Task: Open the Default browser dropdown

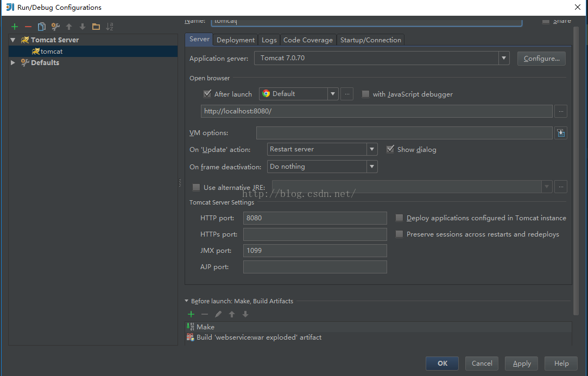Action: (333, 94)
